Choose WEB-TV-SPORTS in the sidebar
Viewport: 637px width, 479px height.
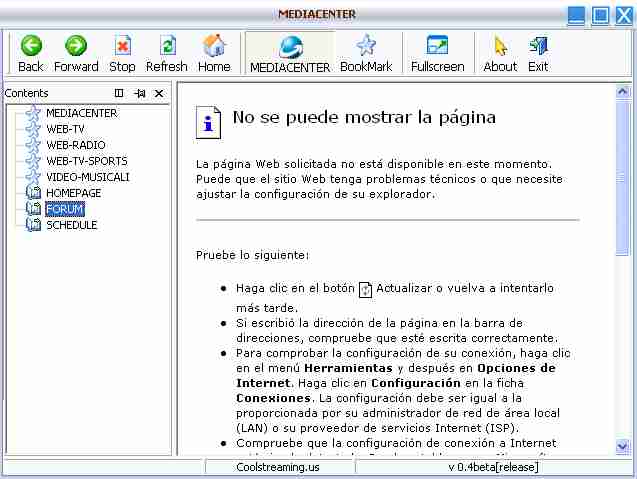click(86, 161)
